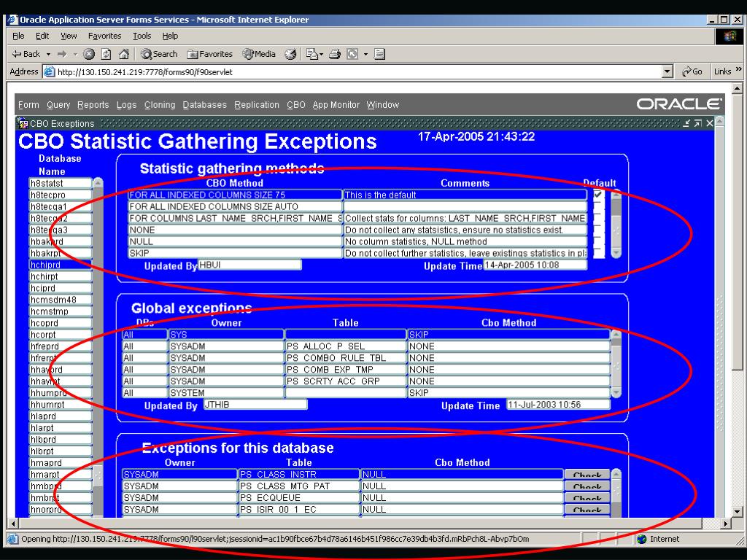
Task: Open the Search toolbar button
Action: (159, 54)
